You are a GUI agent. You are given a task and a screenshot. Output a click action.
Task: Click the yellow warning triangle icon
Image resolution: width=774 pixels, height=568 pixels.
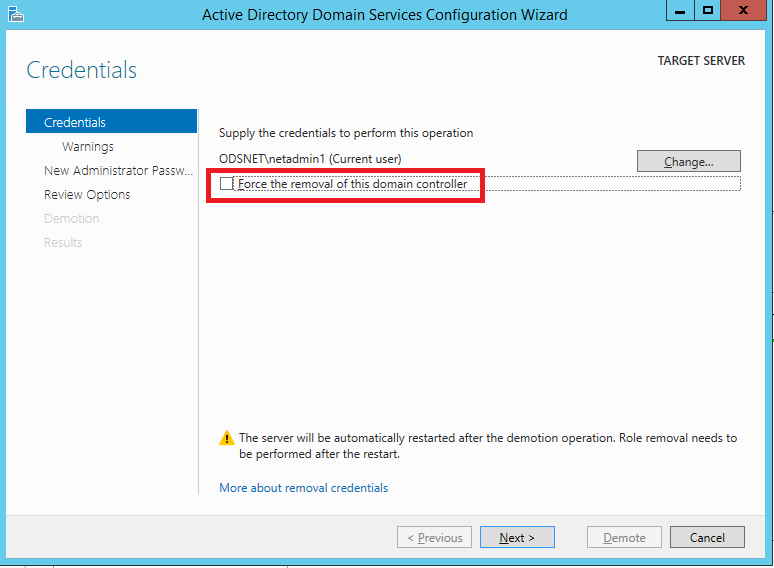pos(227,438)
